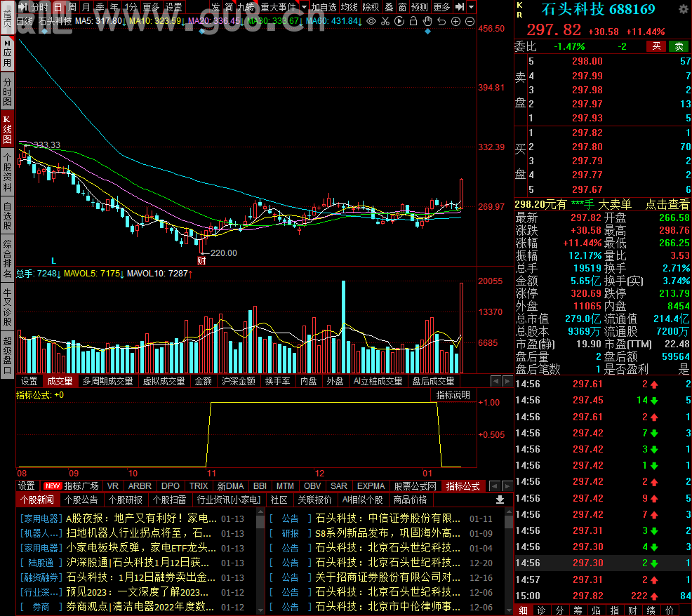Toggle 除权 ex-rights adjustment
Image resolution: width=692 pixels, height=616 pixels.
click(x=371, y=7)
